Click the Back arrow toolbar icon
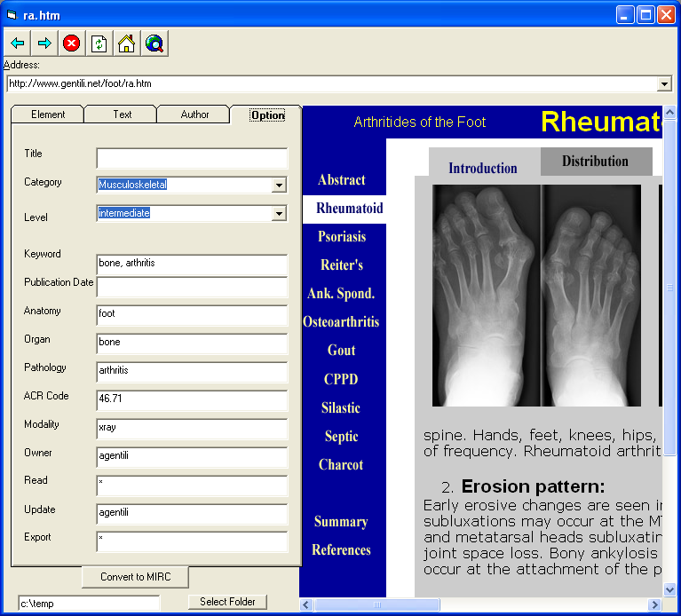The height and width of the screenshot is (616, 681). tap(18, 43)
